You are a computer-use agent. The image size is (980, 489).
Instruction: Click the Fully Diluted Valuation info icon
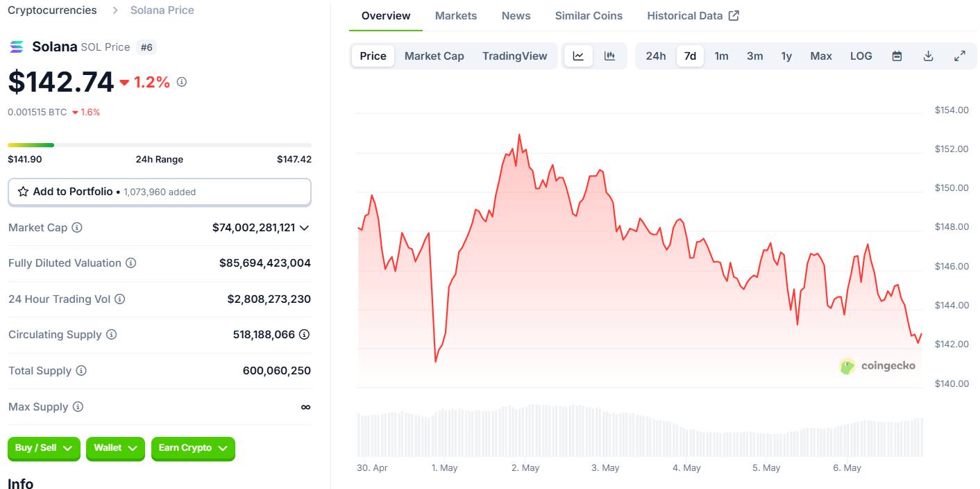(x=130, y=263)
